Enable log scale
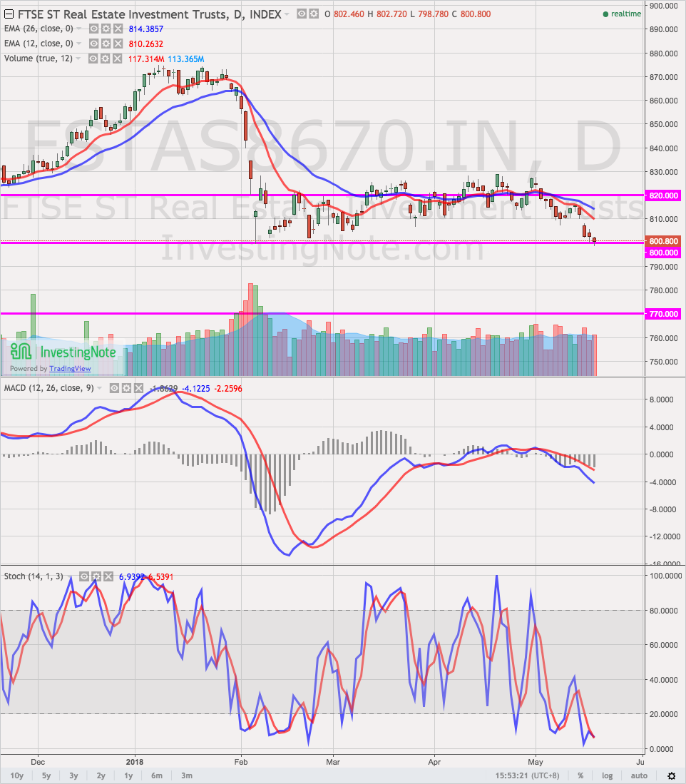Viewport: 686px width, 784px height. [607, 775]
